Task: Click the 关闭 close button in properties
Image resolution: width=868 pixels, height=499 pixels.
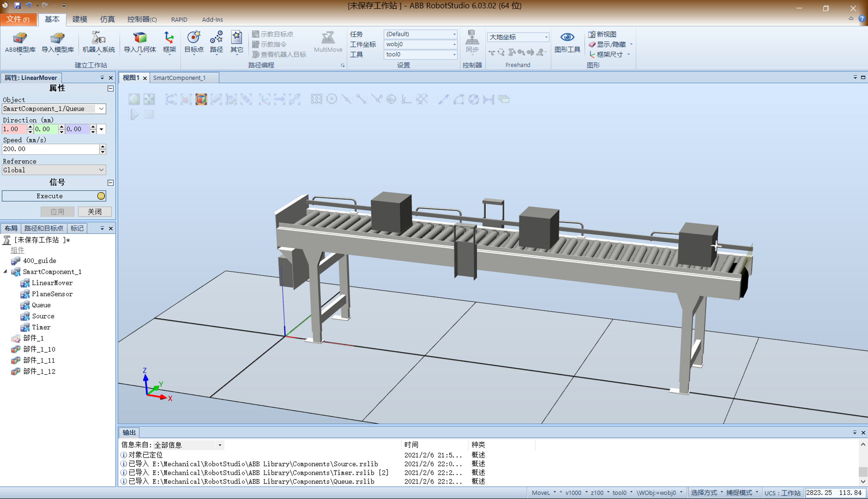Action: (x=95, y=211)
